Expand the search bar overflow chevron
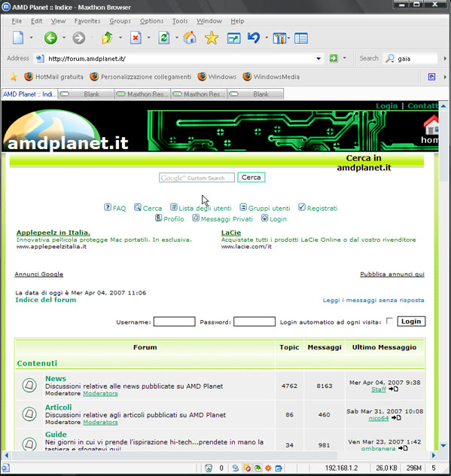 [445, 58]
